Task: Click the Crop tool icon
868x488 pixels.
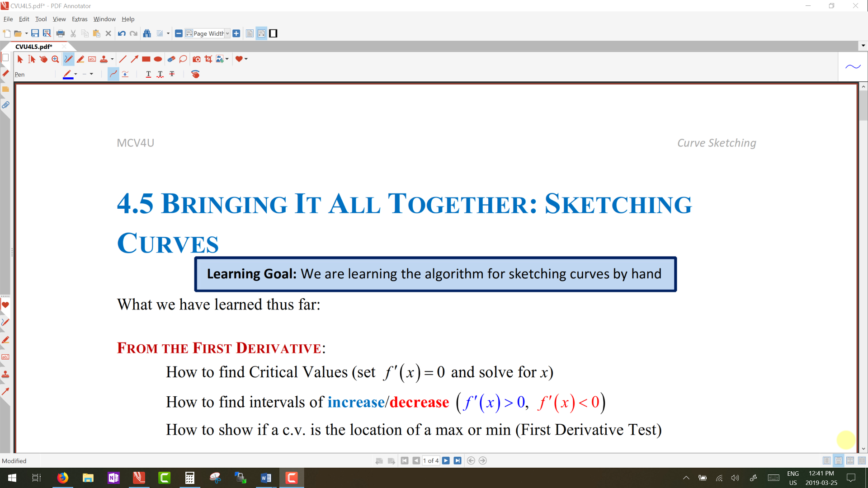Action: (x=208, y=59)
